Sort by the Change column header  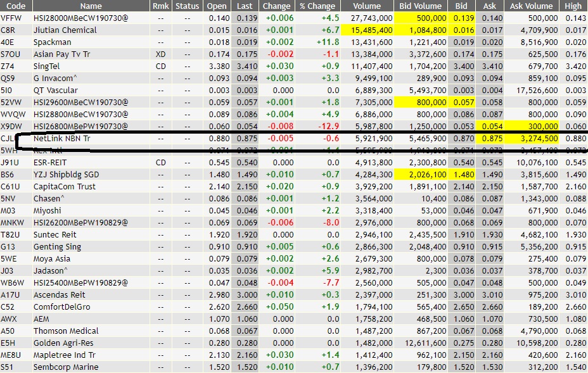point(277,6)
